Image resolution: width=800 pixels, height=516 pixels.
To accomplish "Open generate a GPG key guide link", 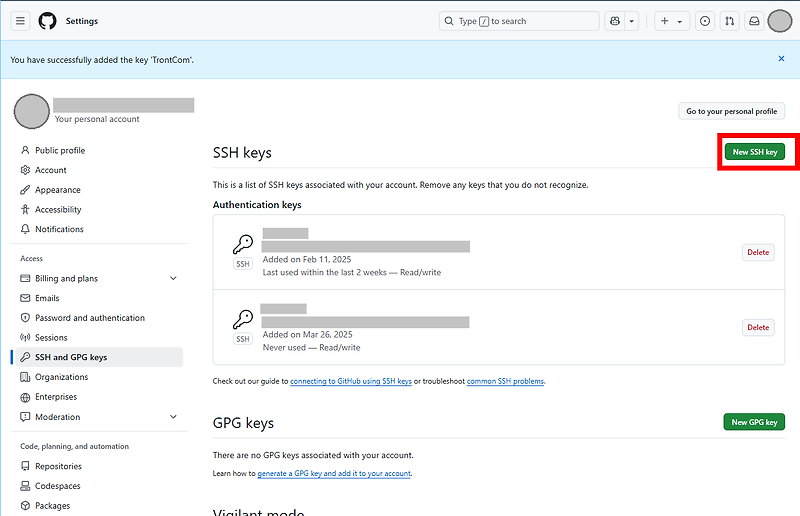I will [x=334, y=474].
